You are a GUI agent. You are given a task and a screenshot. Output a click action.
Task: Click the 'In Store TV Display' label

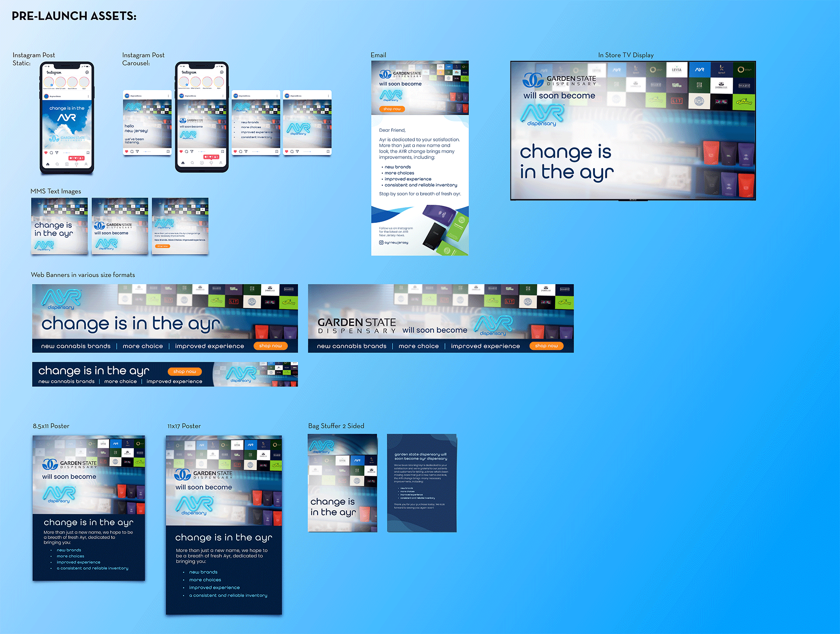coord(626,55)
